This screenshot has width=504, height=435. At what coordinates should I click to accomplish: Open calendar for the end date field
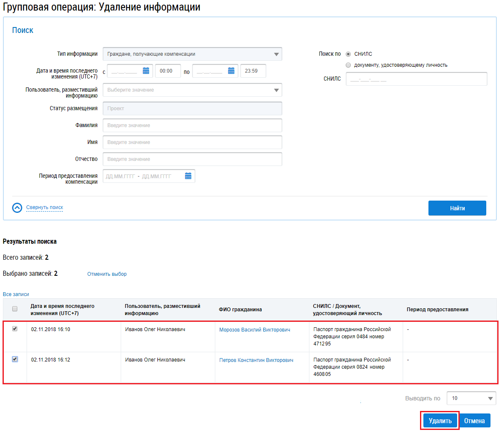231,71
